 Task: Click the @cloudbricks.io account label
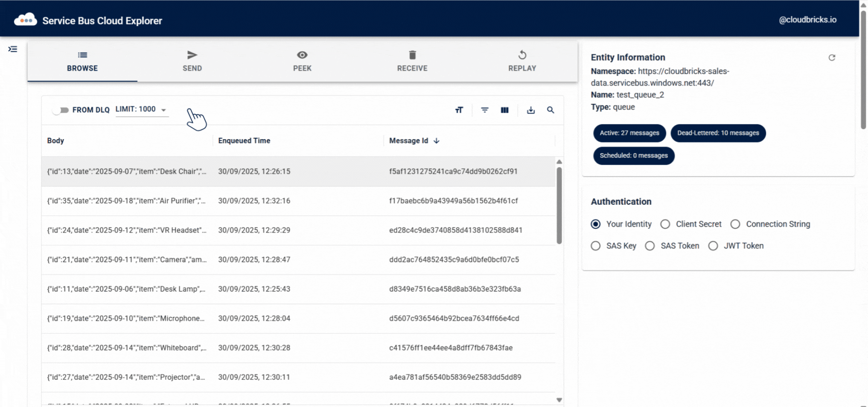(x=807, y=20)
